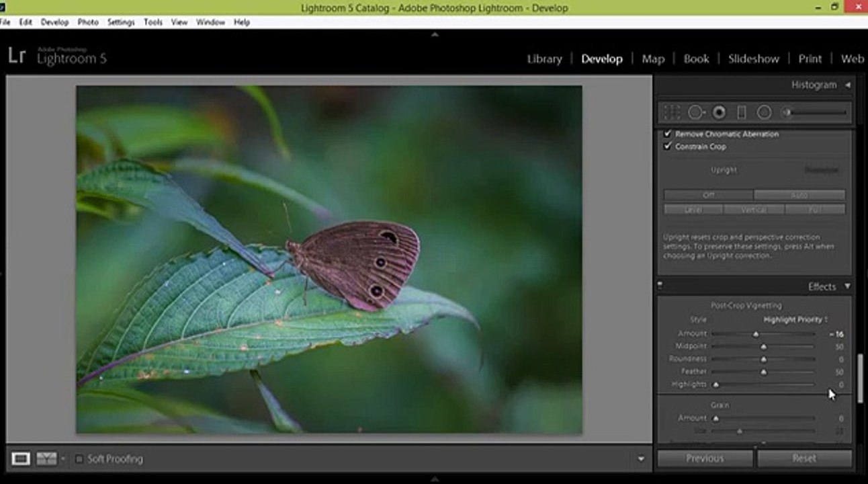868x484 pixels.
Task: Collapse the Effects panel
Action: (847, 286)
